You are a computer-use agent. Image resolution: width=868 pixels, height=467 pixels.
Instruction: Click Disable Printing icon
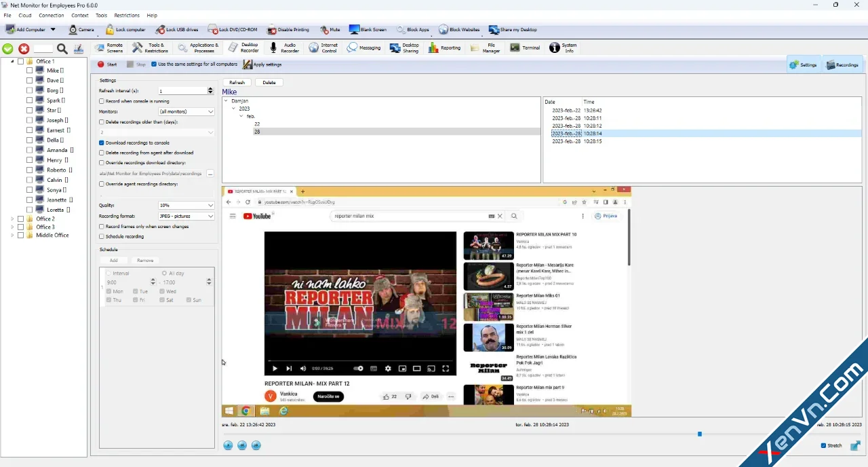272,30
